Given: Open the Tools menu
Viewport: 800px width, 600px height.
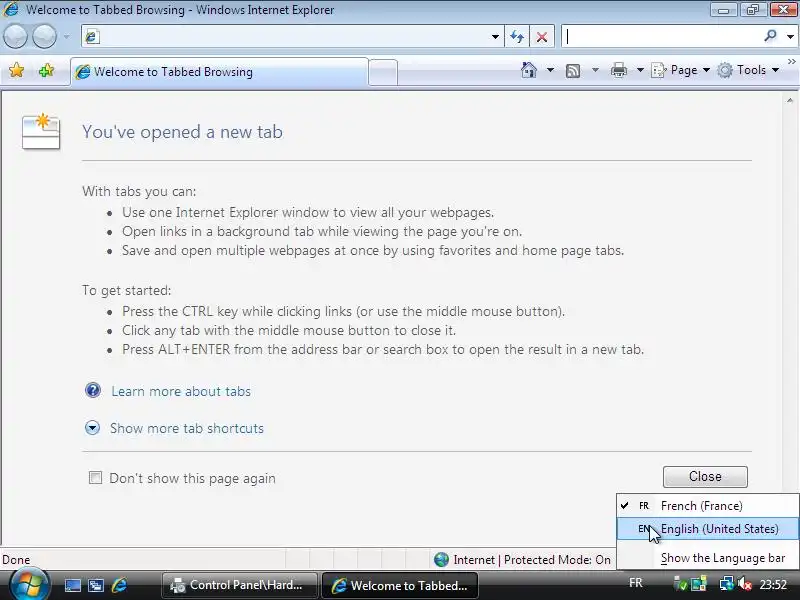Looking at the screenshot, I should [748, 70].
